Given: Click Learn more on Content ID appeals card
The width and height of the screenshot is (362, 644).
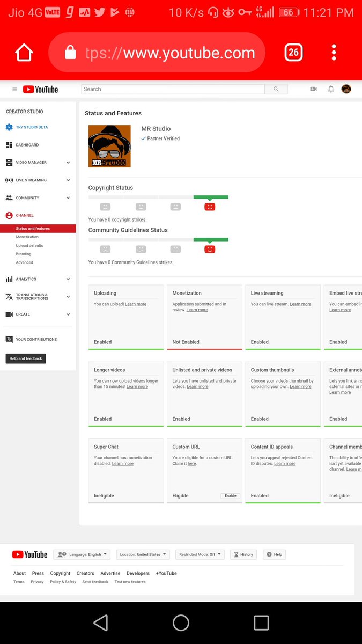Looking at the screenshot, I should (x=285, y=464).
